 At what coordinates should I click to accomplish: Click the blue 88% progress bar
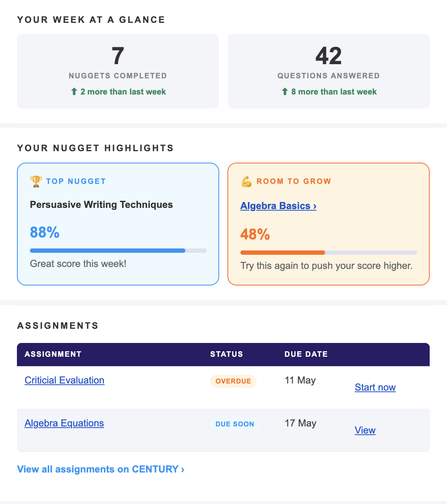[x=118, y=250]
